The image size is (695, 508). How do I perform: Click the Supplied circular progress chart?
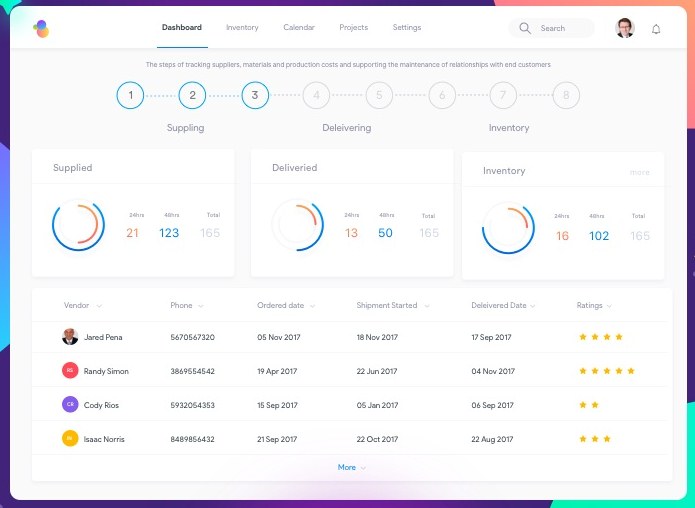pos(78,226)
